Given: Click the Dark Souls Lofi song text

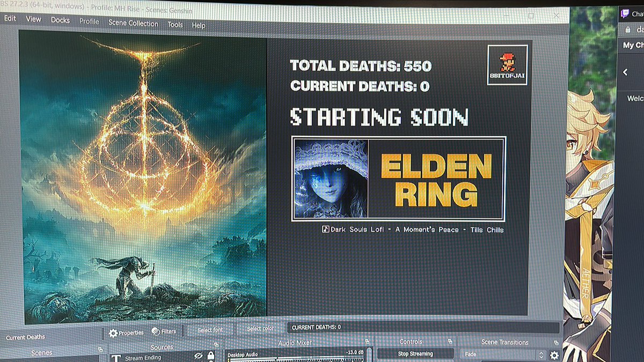Looking at the screenshot, I should [413, 230].
